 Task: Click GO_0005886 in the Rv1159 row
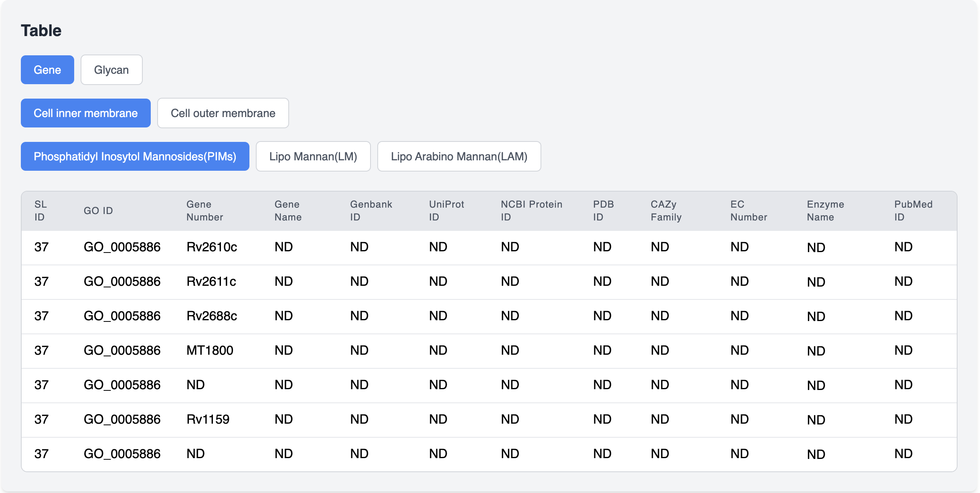(x=122, y=419)
